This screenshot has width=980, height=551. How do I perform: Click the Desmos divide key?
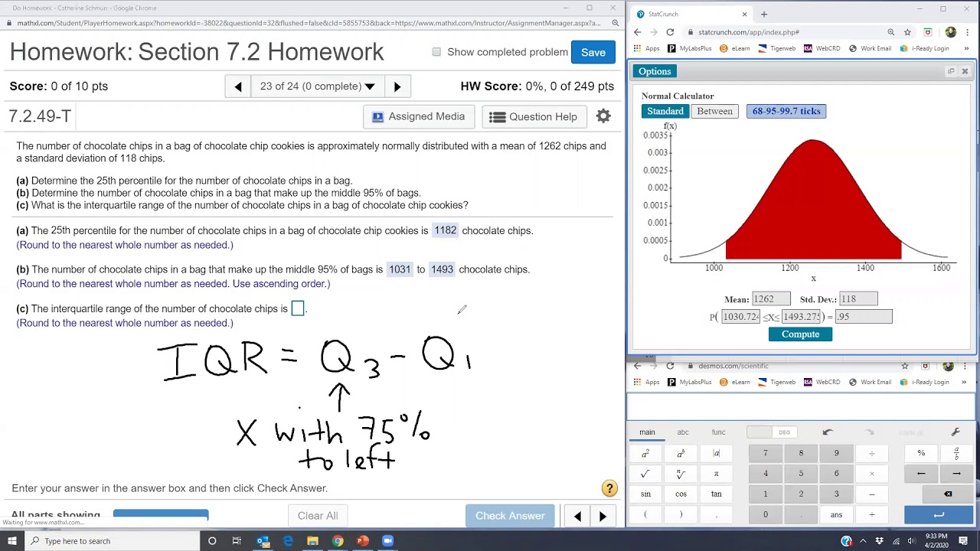[x=871, y=453]
